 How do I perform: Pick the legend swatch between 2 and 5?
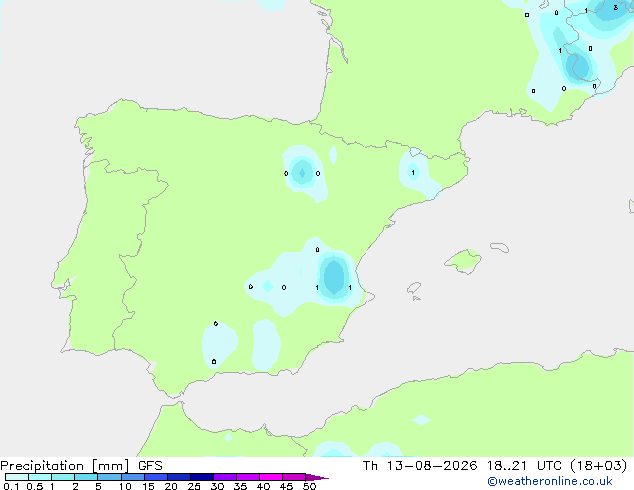pos(86,477)
